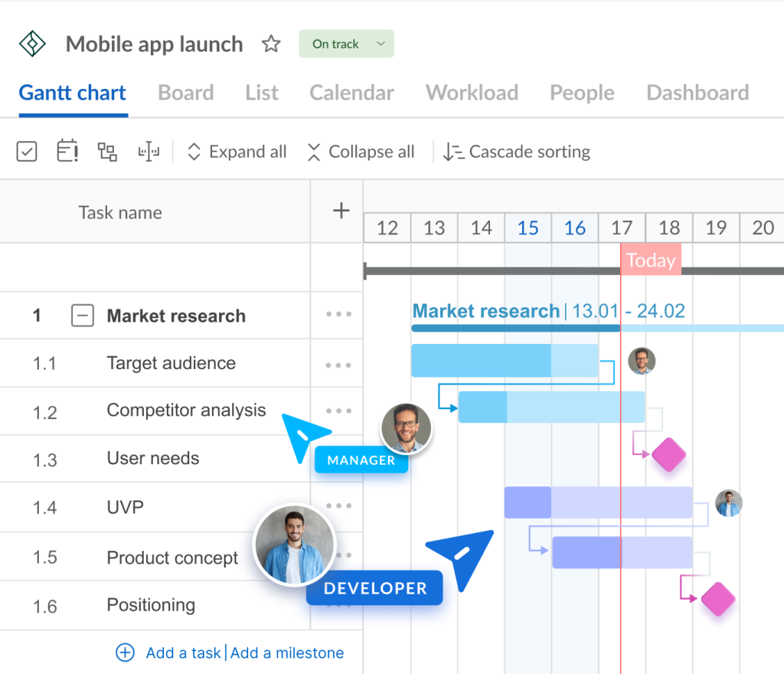Click the Expand all diamond icon
The height and width of the screenshot is (674, 784).
pyautogui.click(x=195, y=151)
